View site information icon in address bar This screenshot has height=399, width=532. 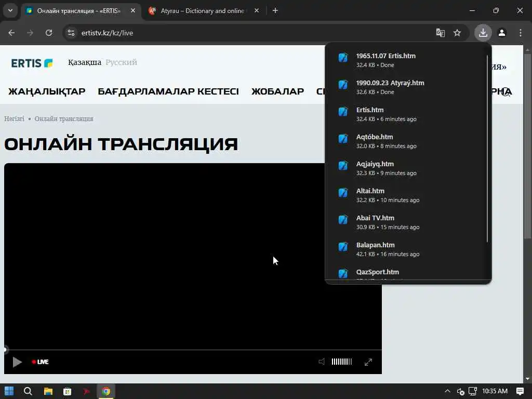point(71,33)
